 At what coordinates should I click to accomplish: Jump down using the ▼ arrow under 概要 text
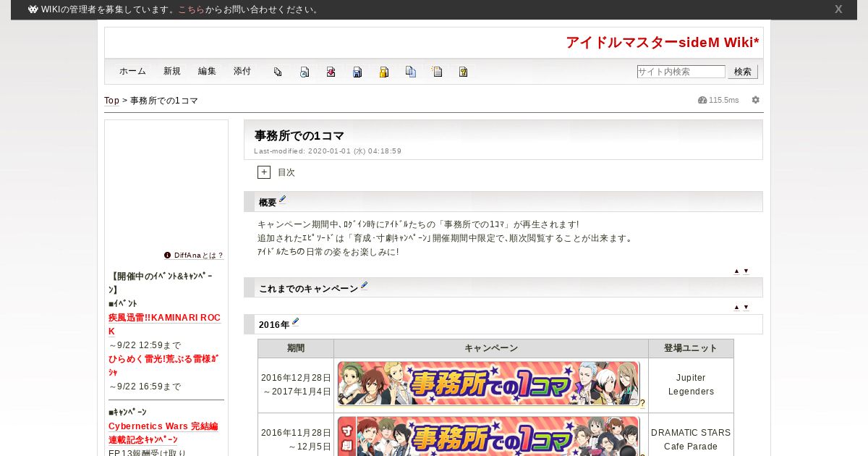[746, 271]
